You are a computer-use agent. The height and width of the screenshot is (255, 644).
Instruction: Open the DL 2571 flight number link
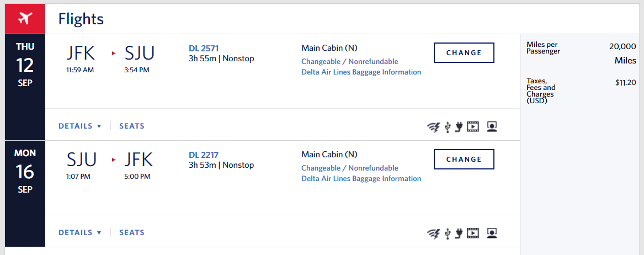tap(204, 48)
